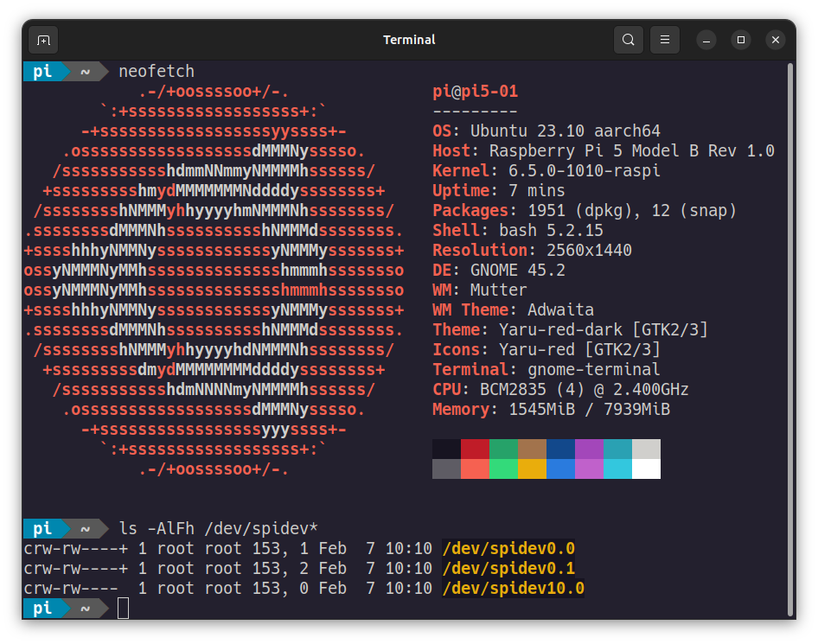The width and height of the screenshot is (818, 644).
Task: Click the "Resolution" label
Action: pos(480,251)
